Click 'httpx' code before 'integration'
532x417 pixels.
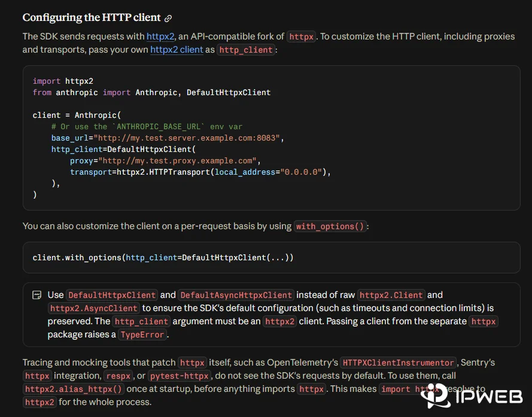point(37,376)
